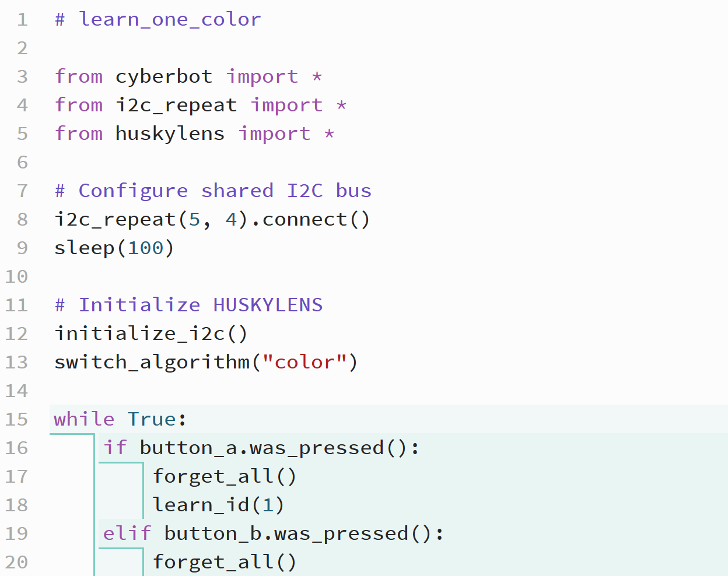Click the initialize_i2c() call
This screenshot has height=576, width=728.
[x=151, y=333]
